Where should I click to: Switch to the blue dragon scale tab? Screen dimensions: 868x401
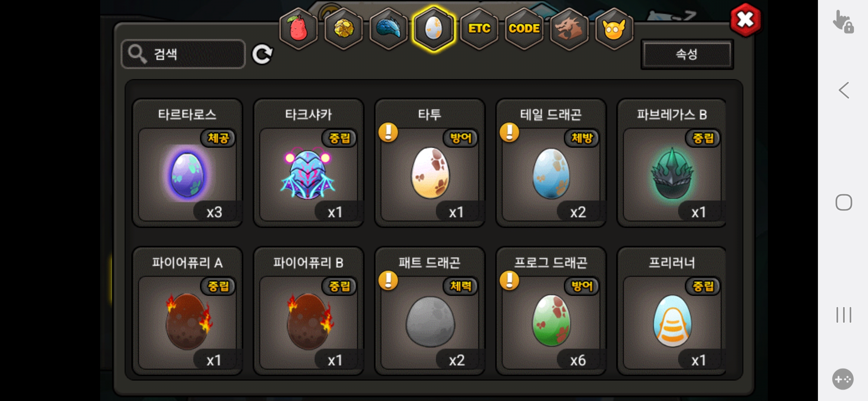coord(389,29)
